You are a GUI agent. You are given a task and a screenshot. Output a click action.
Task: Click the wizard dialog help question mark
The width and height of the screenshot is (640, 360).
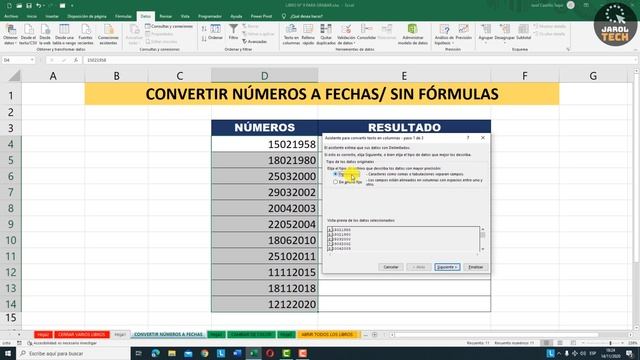pyautogui.click(x=468, y=138)
